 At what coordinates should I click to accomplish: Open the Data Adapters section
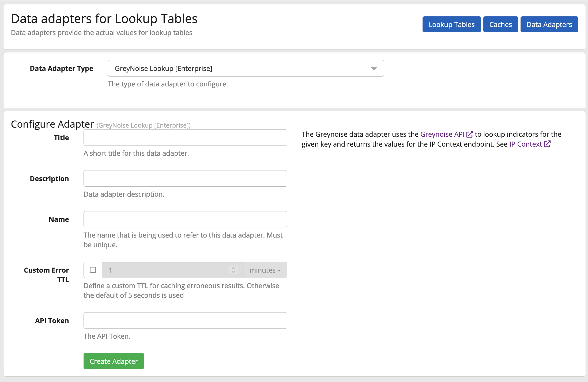[549, 25]
